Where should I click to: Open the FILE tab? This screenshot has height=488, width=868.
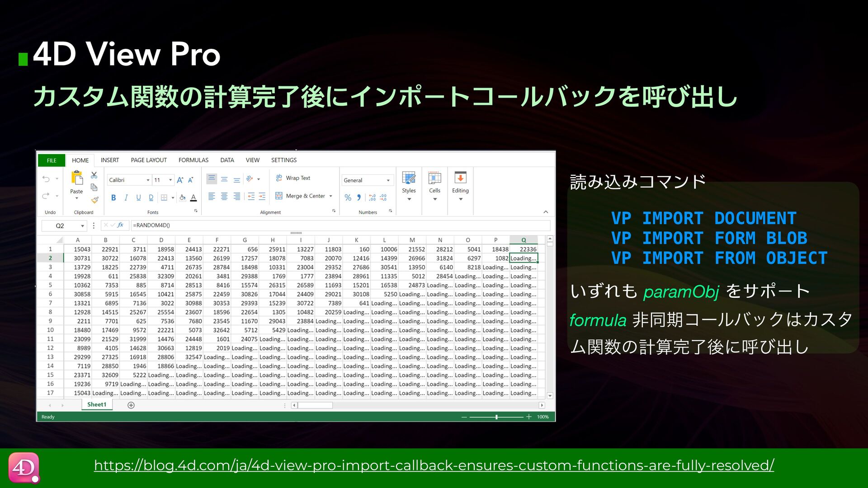(x=52, y=160)
